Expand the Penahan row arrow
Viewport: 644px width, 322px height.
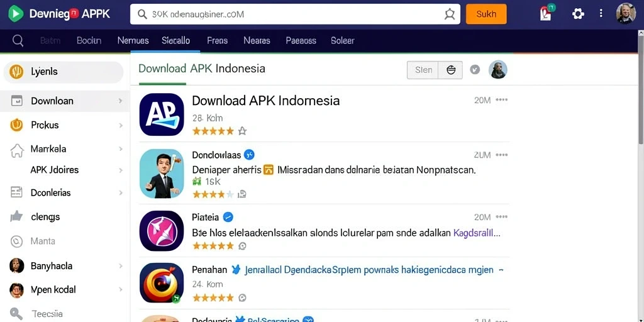(501, 270)
